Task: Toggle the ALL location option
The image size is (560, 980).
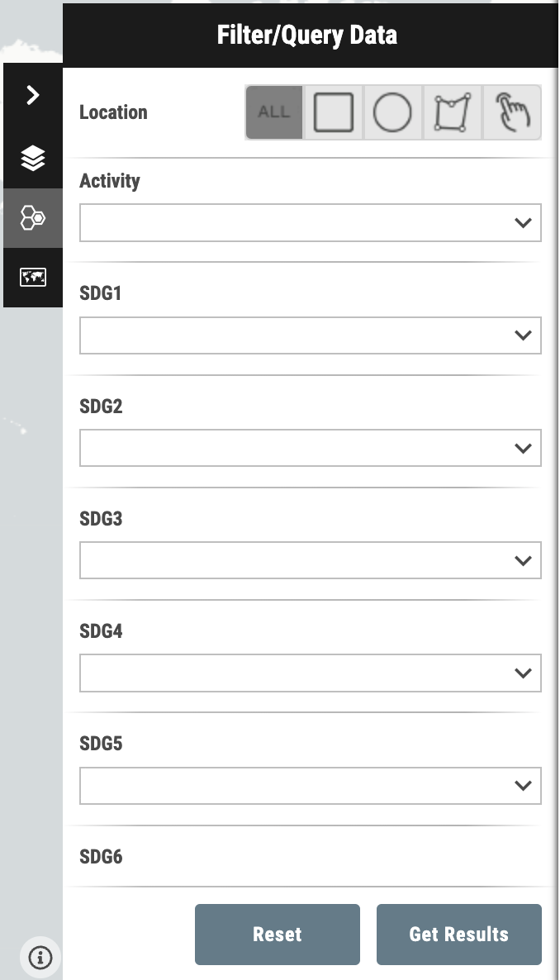Action: point(273,112)
